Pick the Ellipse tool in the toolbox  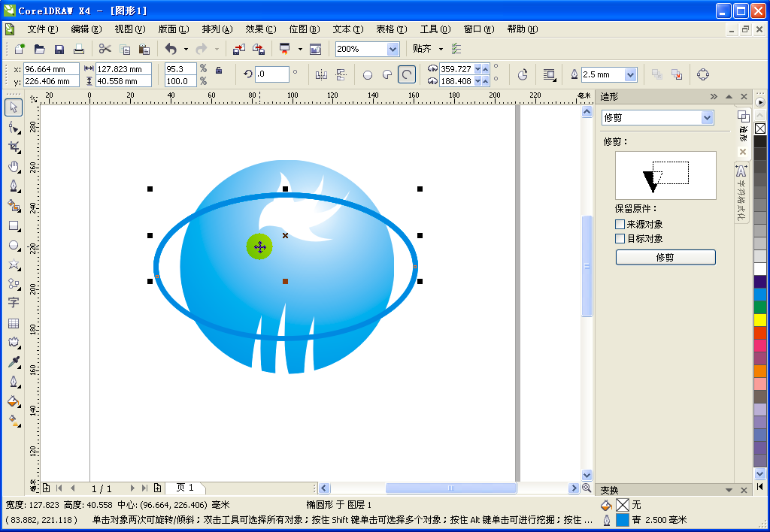pyautogui.click(x=14, y=246)
